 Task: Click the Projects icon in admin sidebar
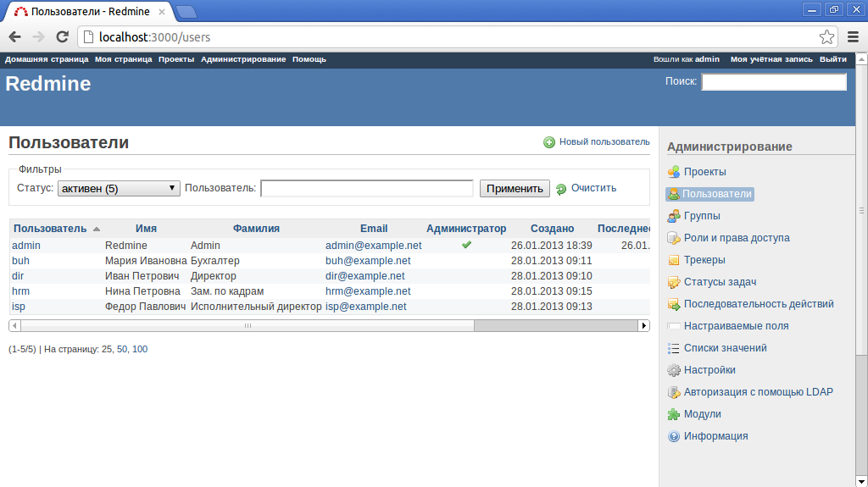point(674,172)
